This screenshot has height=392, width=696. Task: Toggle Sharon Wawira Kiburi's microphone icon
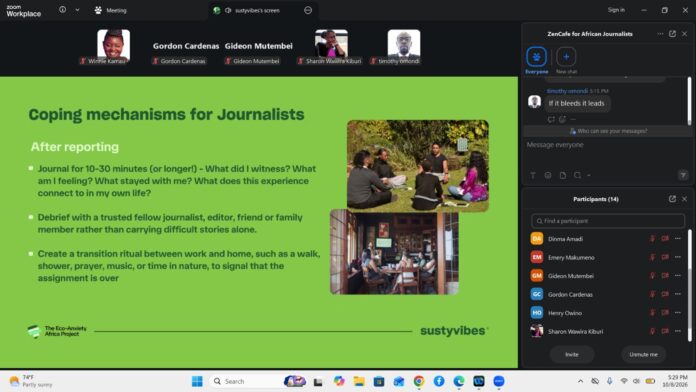(x=652, y=331)
